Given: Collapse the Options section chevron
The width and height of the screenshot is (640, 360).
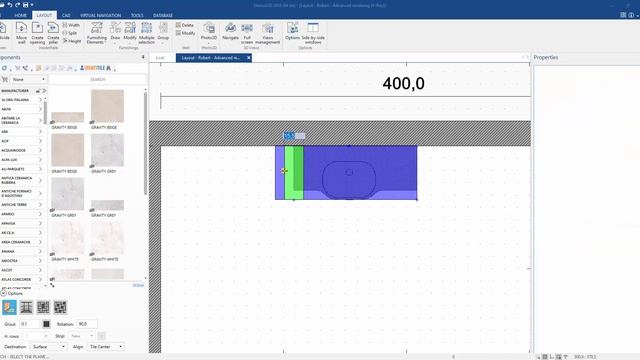Looking at the screenshot, I should [x=3, y=293].
